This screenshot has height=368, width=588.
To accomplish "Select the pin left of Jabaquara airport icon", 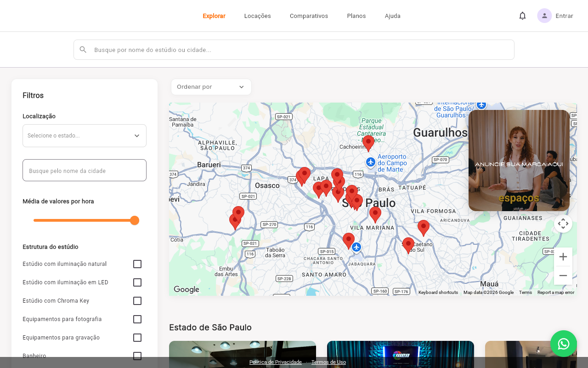I will pos(349,241).
